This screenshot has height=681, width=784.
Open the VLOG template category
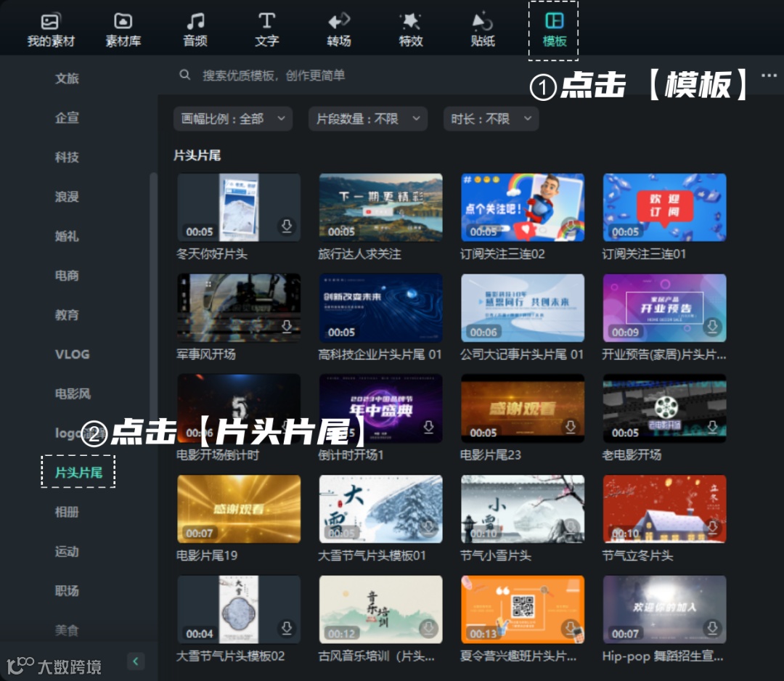[73, 354]
